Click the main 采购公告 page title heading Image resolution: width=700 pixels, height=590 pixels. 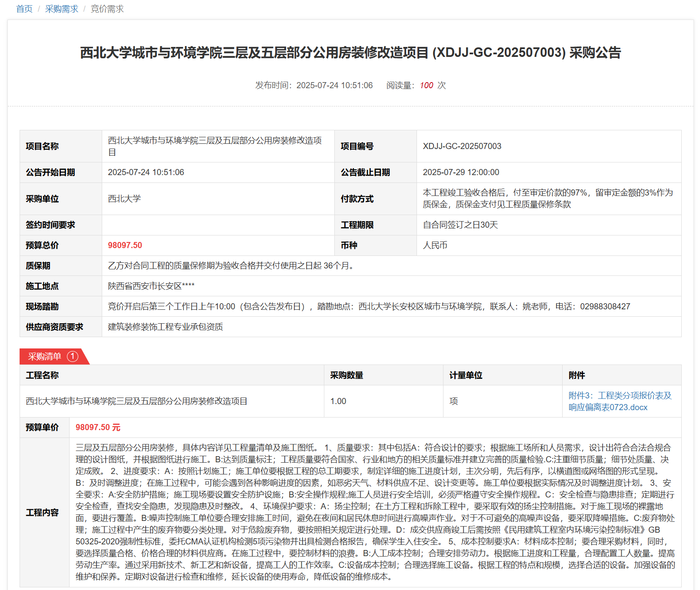[350, 53]
